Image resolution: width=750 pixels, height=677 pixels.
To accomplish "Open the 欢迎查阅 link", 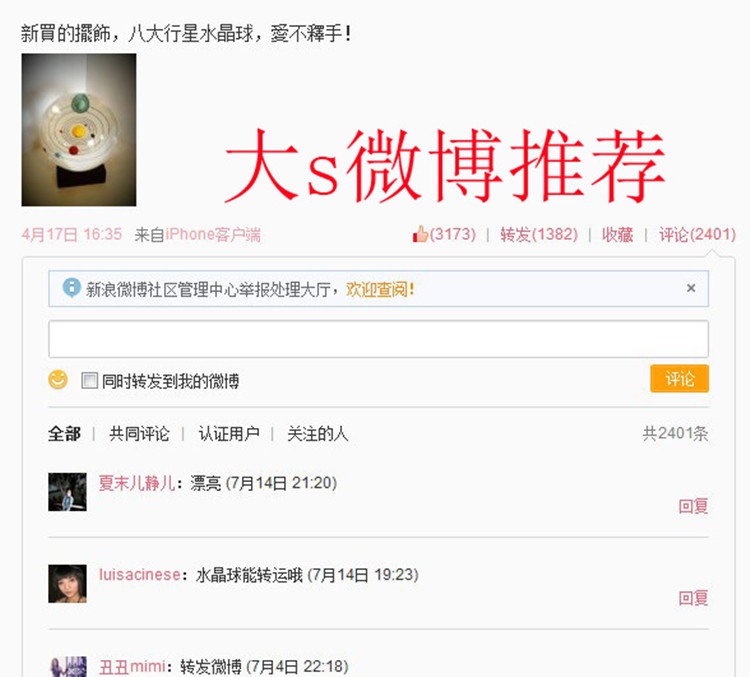I will click(x=380, y=289).
